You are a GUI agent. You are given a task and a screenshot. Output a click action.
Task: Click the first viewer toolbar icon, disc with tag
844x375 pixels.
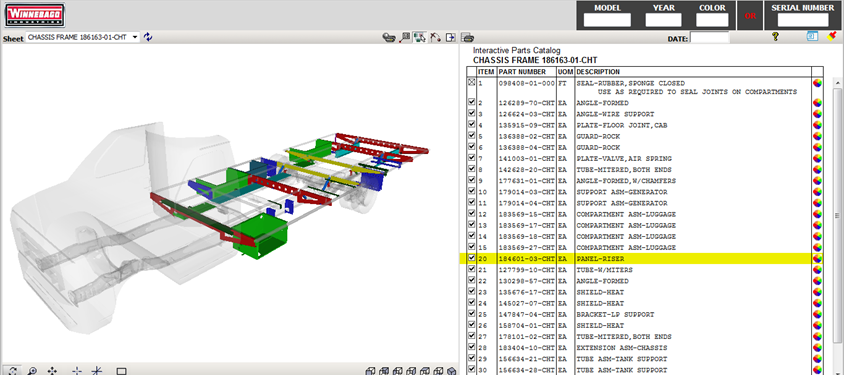pos(389,38)
